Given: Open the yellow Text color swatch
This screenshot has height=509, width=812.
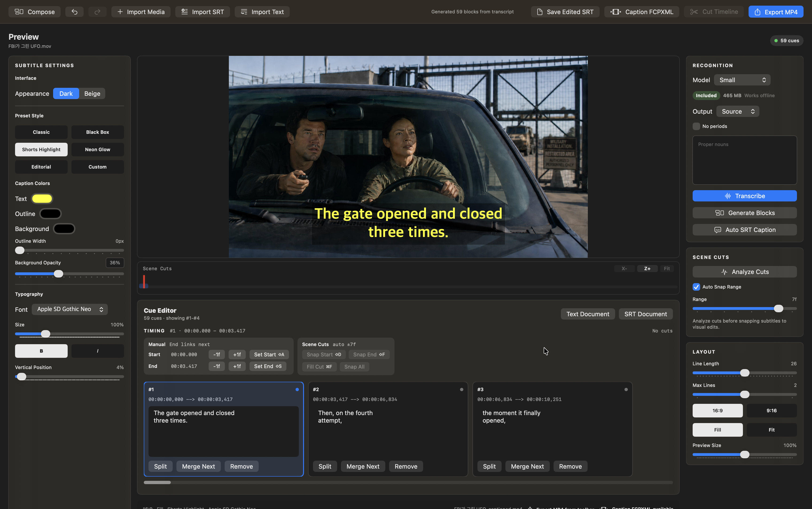Looking at the screenshot, I should [42, 199].
